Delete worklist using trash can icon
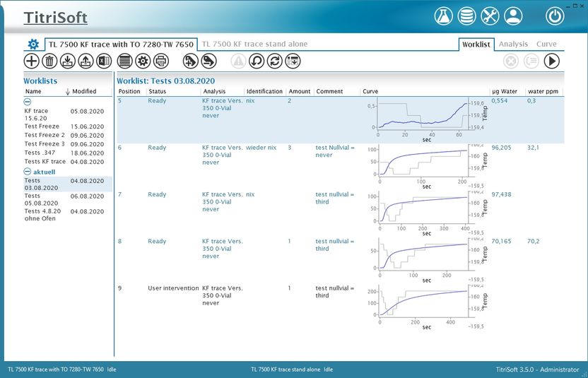588x378 pixels. (x=49, y=61)
